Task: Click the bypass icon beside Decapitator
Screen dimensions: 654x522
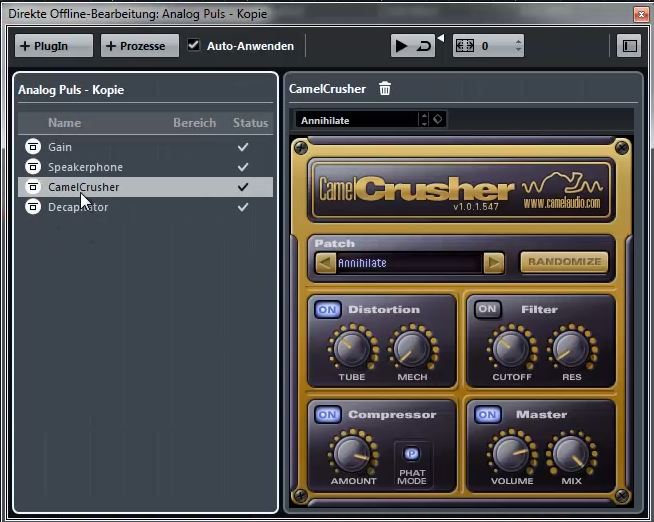Action: (x=32, y=207)
